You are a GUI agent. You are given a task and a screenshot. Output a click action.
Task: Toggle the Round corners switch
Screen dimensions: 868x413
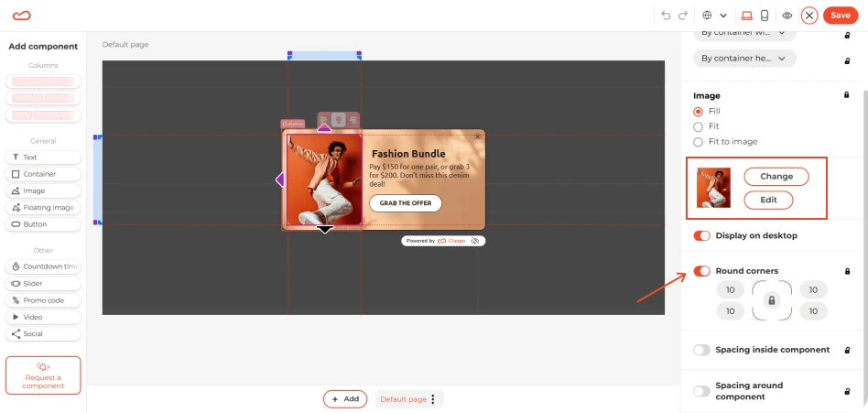702,271
